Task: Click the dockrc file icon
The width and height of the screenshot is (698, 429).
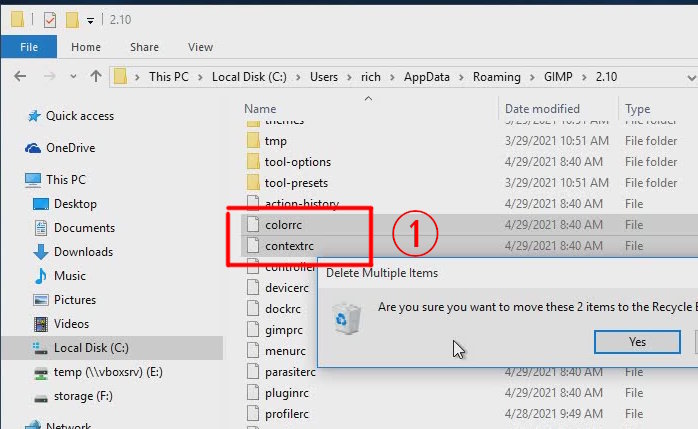Action: click(253, 308)
